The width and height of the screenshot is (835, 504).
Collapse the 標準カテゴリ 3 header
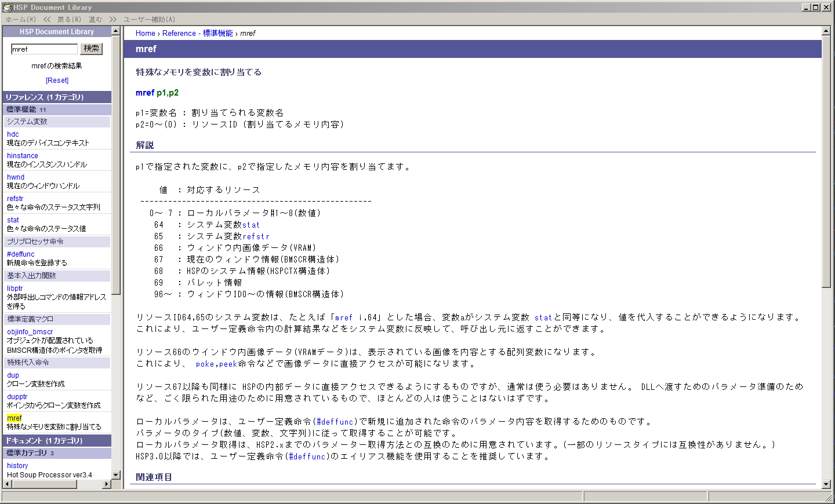coord(57,453)
